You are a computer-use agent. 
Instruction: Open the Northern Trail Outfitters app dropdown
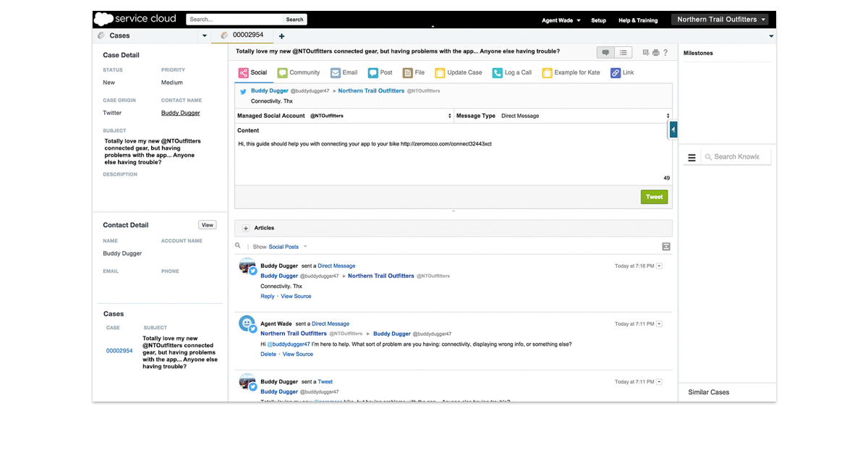point(722,20)
